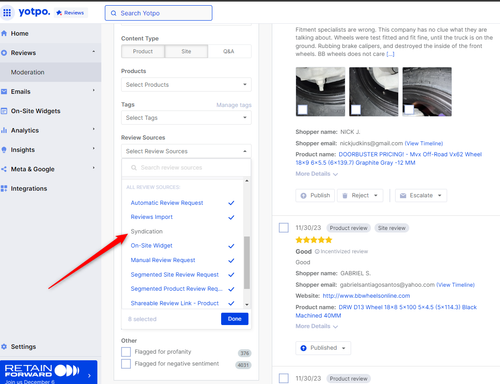
Task: Click the Emails envelope icon
Action: click(4, 91)
